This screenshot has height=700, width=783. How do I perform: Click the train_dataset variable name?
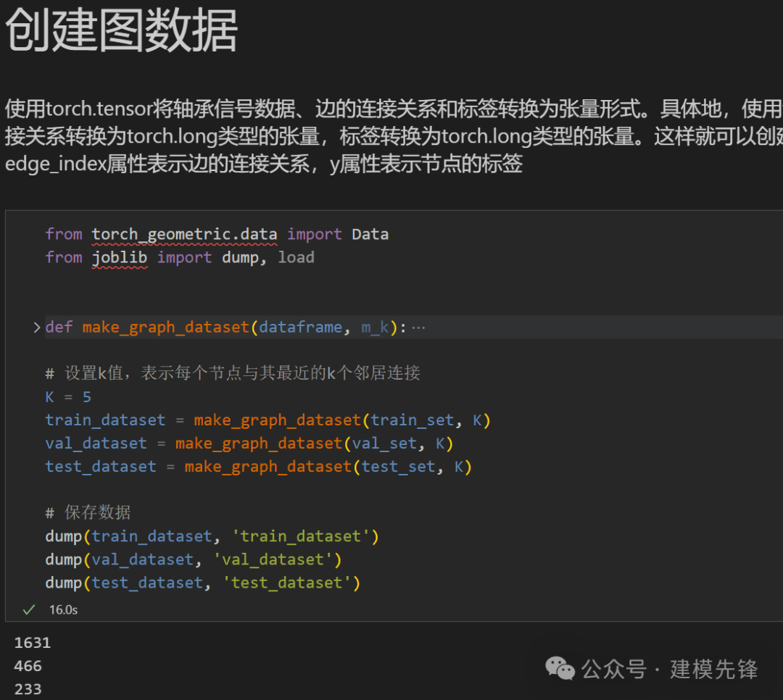[105, 420]
